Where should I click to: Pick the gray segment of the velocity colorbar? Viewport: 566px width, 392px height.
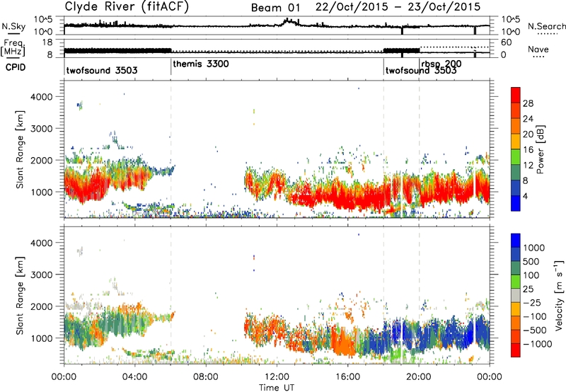click(516, 295)
